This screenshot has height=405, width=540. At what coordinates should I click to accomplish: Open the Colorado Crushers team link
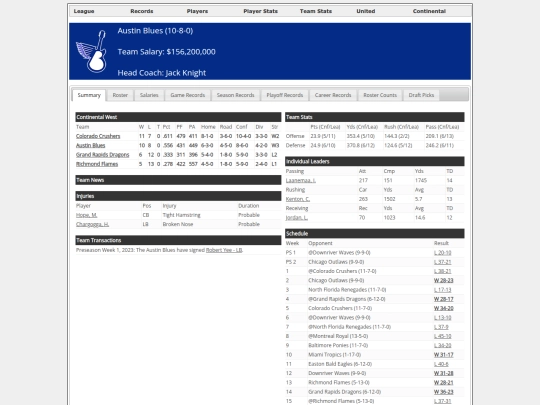pos(98,136)
